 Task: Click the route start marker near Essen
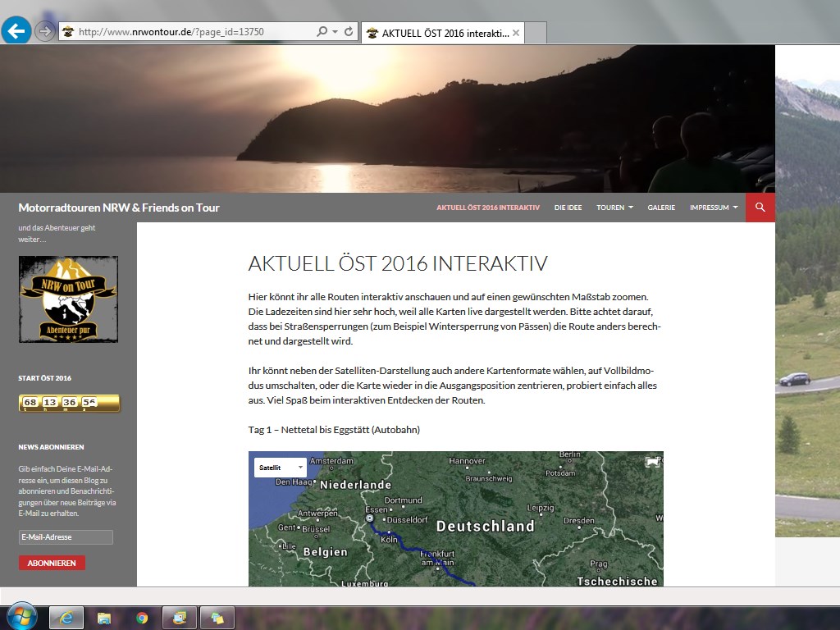(x=370, y=518)
